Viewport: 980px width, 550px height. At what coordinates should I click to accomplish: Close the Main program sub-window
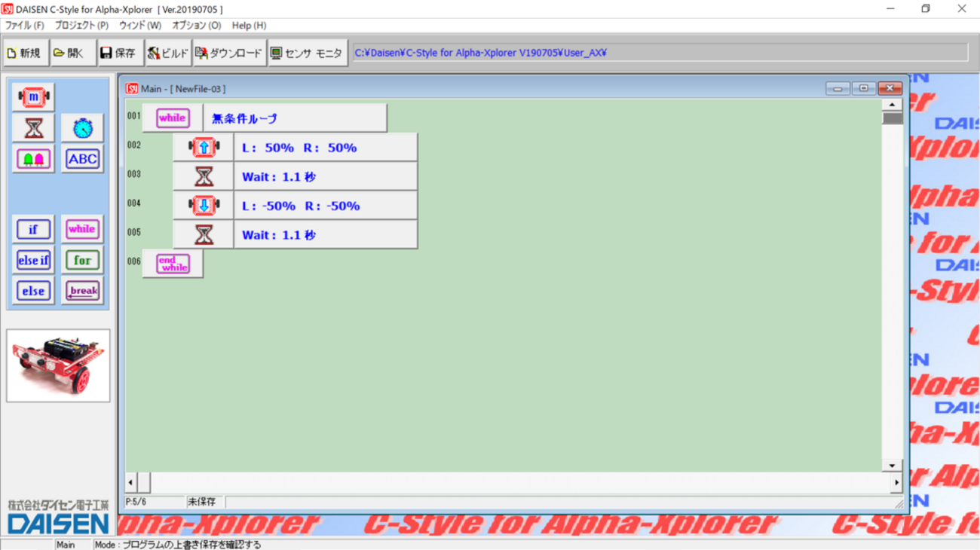point(890,89)
